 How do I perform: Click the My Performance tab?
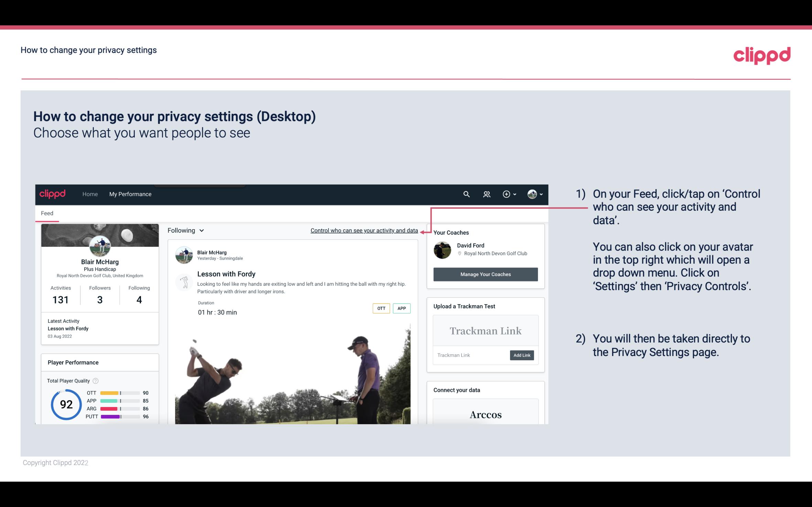tap(130, 193)
